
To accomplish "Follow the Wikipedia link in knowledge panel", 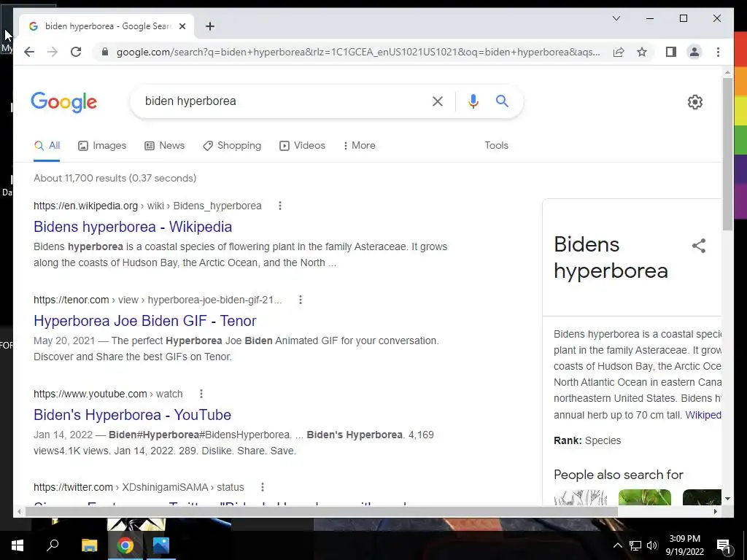I will [x=703, y=415].
